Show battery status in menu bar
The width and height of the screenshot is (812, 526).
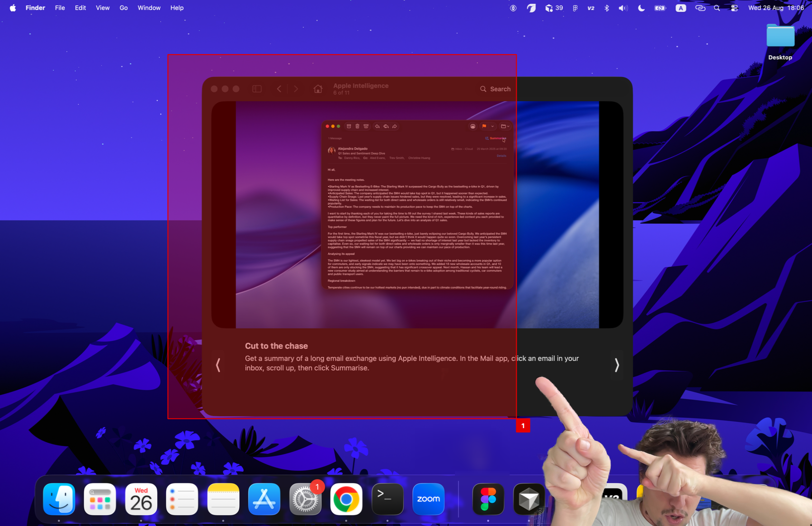(x=660, y=8)
